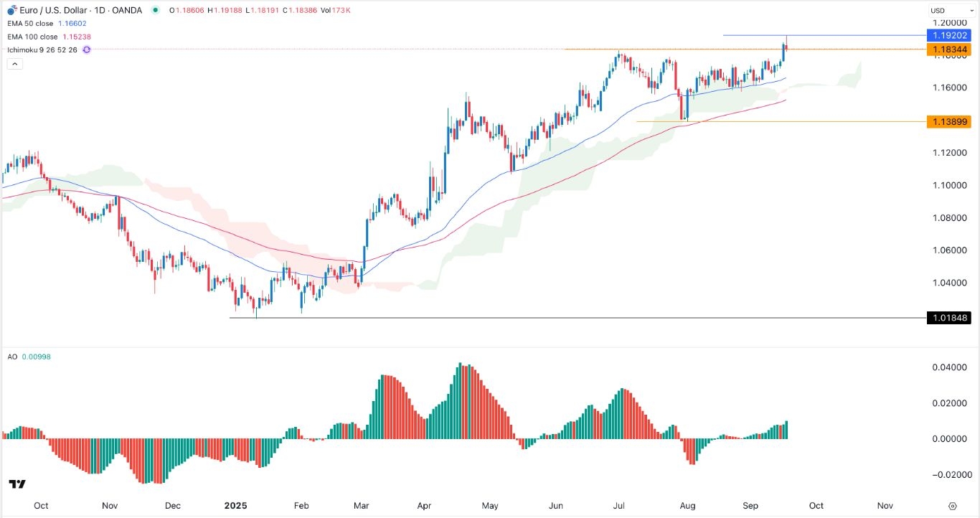Viewport: 980px width, 518px height.
Task: Click the purple Ichimoku sync icon
Action: pyautogui.click(x=86, y=50)
